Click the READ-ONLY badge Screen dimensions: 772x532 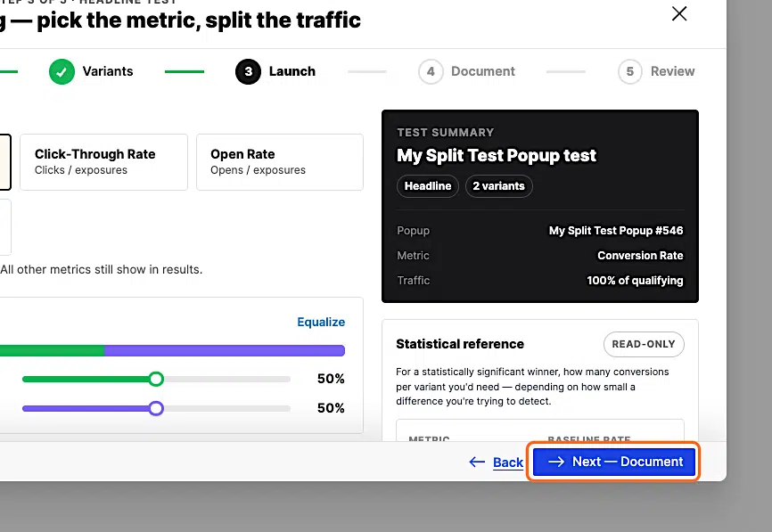[x=644, y=344]
